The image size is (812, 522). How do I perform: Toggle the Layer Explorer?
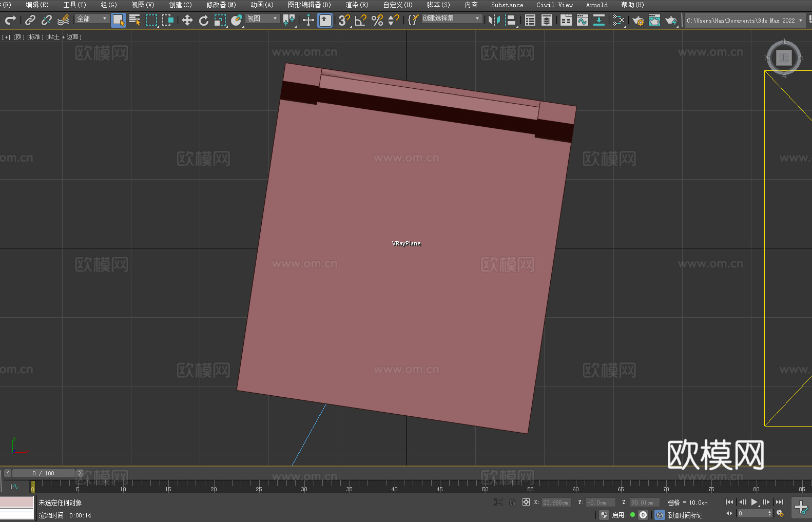(547, 20)
